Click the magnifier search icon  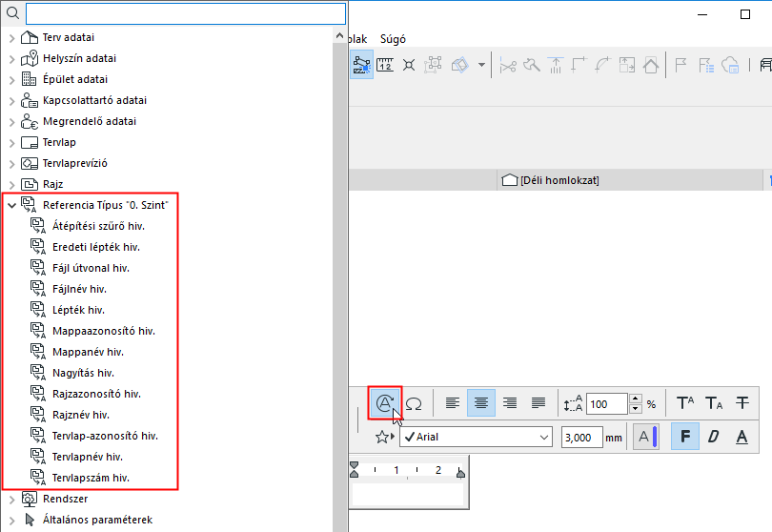pos(12,13)
